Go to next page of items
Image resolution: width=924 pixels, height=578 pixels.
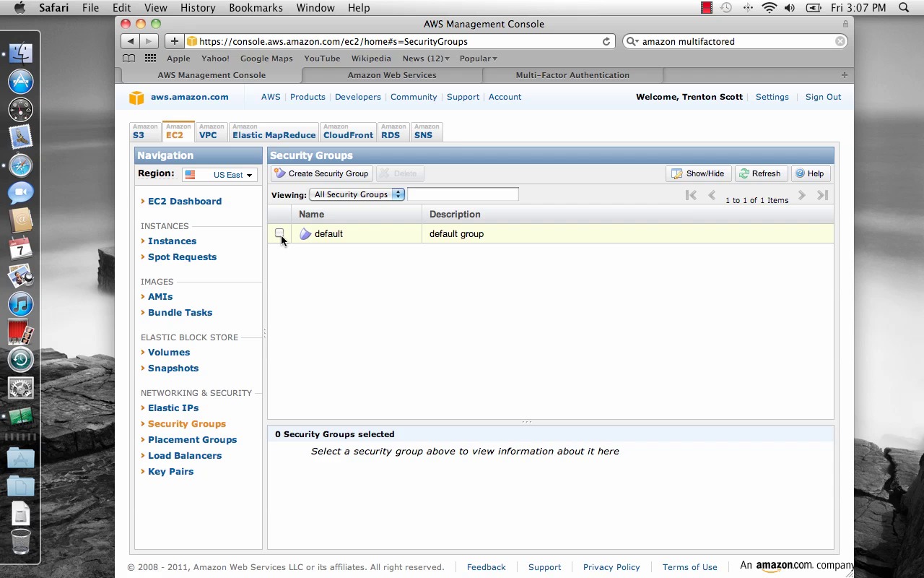801,195
